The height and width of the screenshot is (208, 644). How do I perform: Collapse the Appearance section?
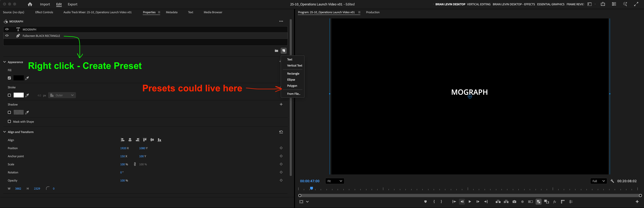5,62
